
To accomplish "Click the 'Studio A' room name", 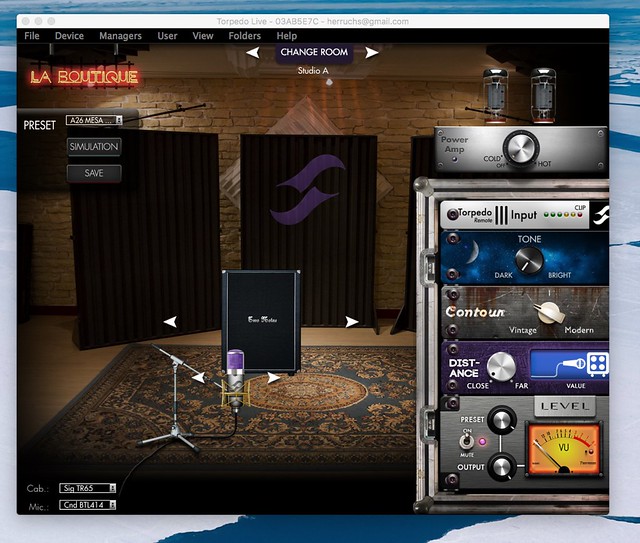I will (313, 71).
